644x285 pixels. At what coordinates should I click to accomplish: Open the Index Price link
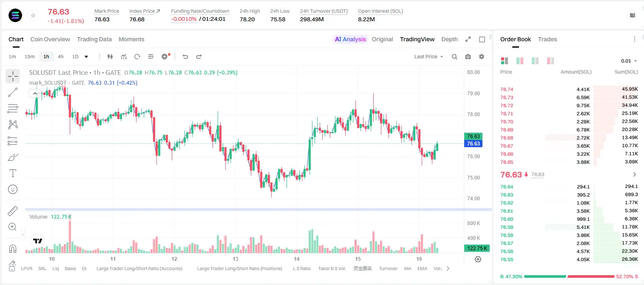[x=145, y=11]
